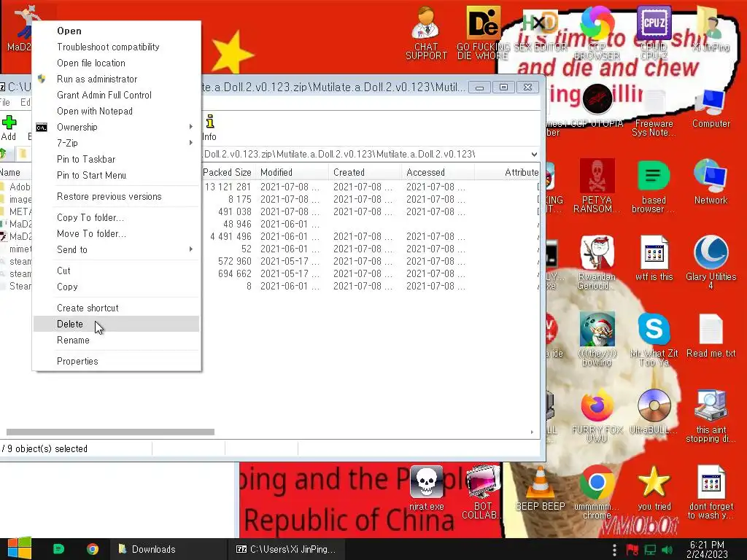
Task: Open Read me.txt file
Action: click(711, 335)
